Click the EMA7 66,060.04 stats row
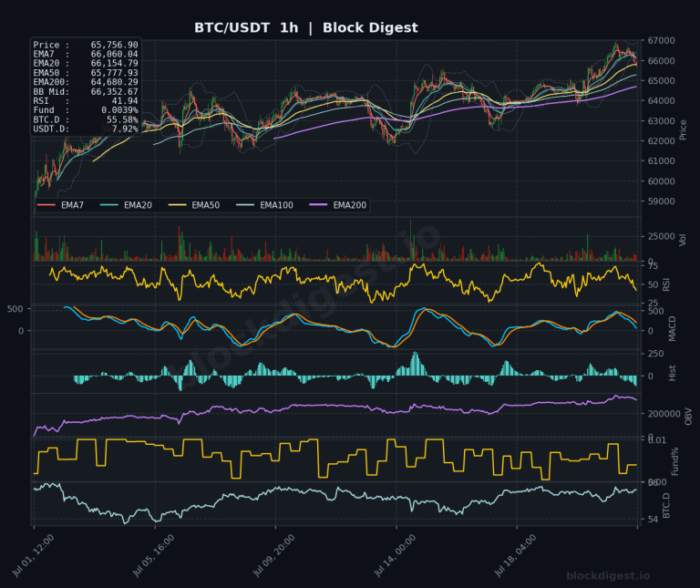 pyautogui.click(x=86, y=54)
